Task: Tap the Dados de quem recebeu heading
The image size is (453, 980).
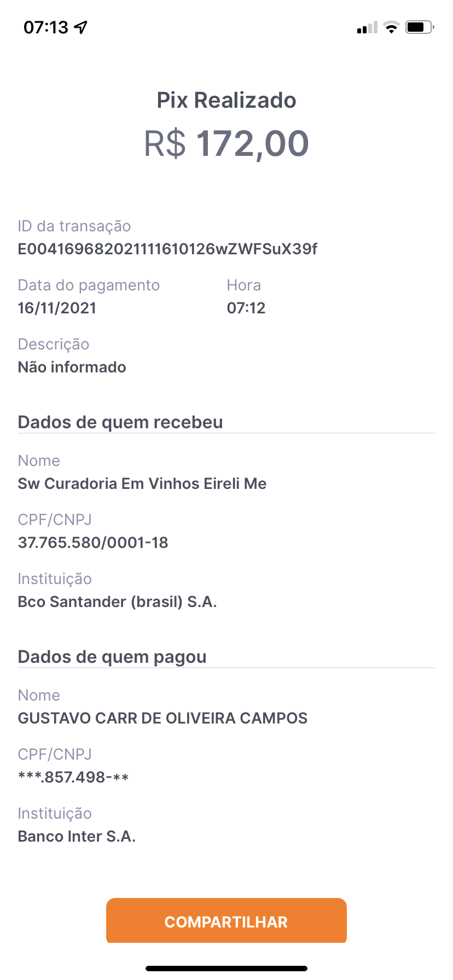Action: 120,422
